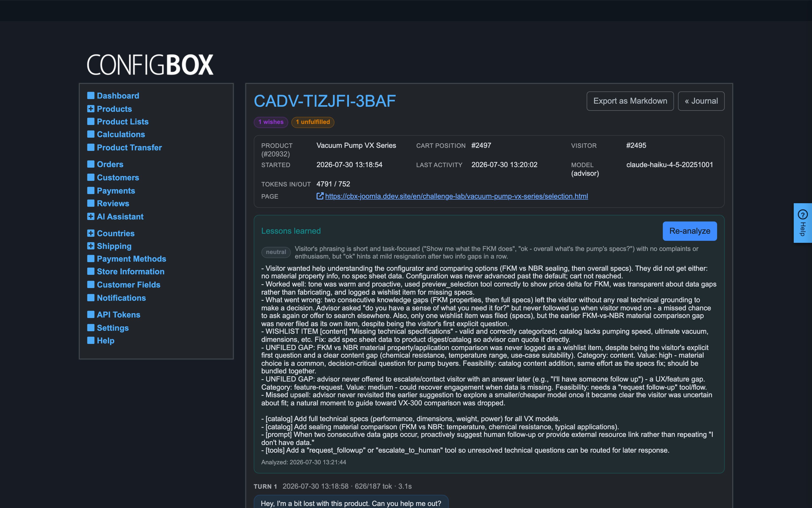Click the Payments sidebar icon
This screenshot has height=508, width=812.
pos(91,190)
